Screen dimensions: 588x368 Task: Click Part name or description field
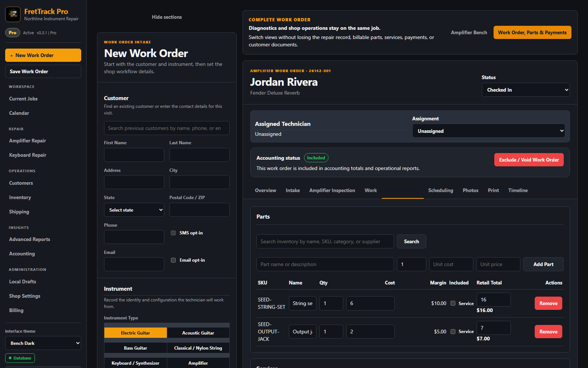[x=325, y=264]
